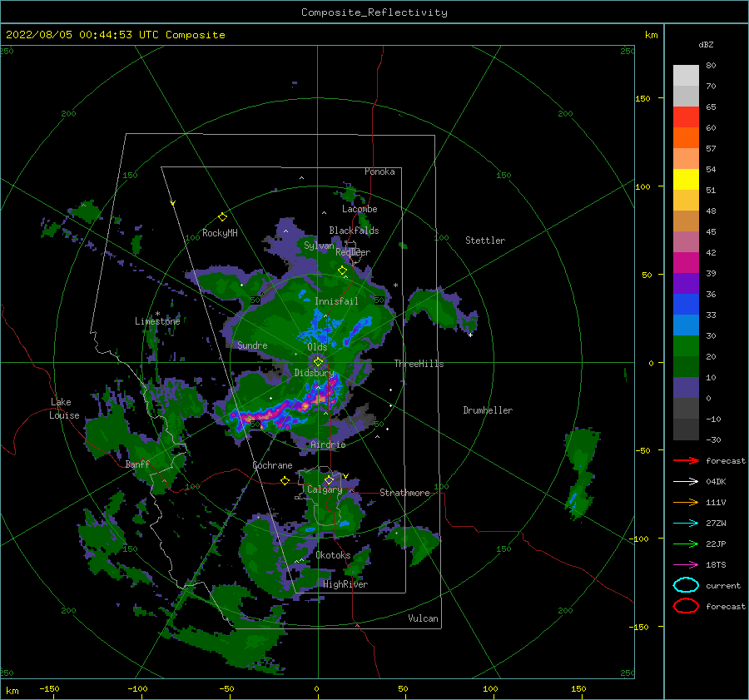Click the RedDeer city label
The width and height of the screenshot is (749, 700).
[x=353, y=252]
